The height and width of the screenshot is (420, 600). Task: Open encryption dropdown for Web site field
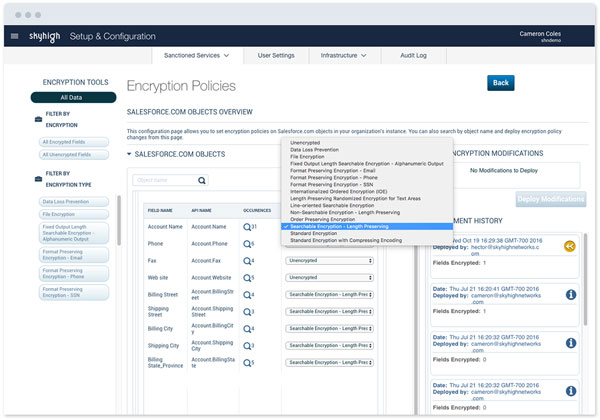(329, 277)
